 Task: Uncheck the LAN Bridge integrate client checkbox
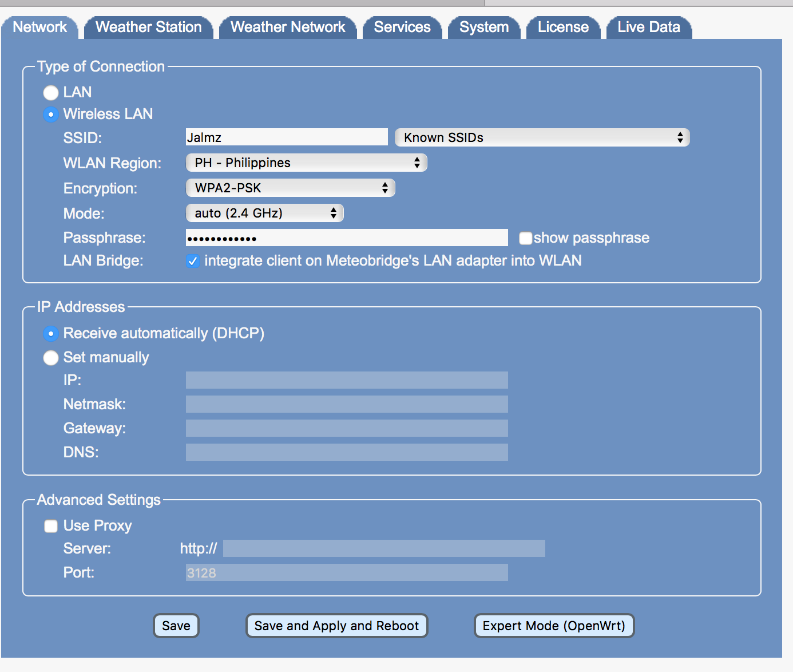click(x=193, y=261)
